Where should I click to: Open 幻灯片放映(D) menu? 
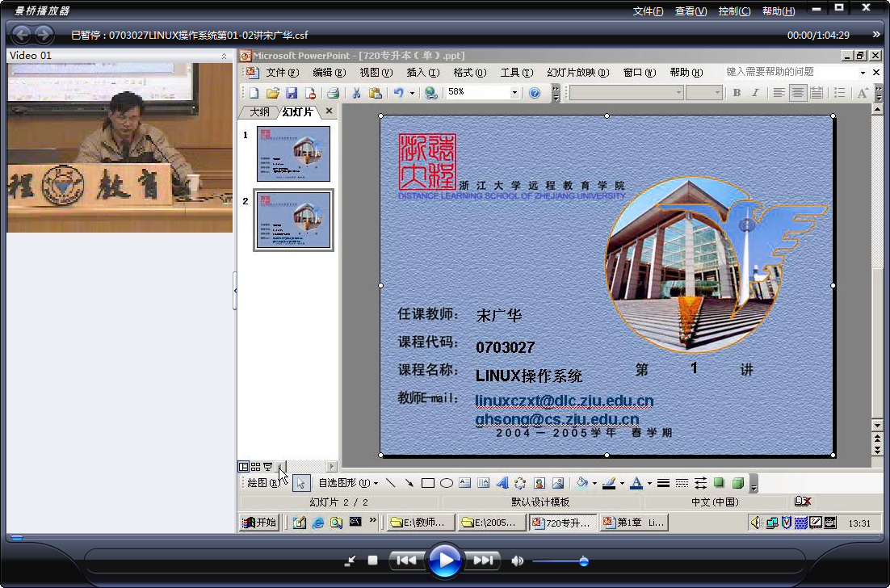pyautogui.click(x=577, y=73)
